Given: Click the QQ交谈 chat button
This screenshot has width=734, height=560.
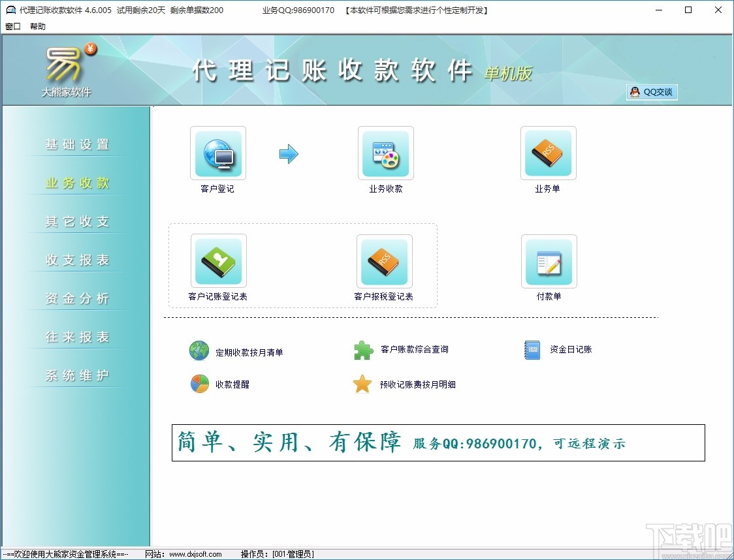Looking at the screenshot, I should pos(651,92).
